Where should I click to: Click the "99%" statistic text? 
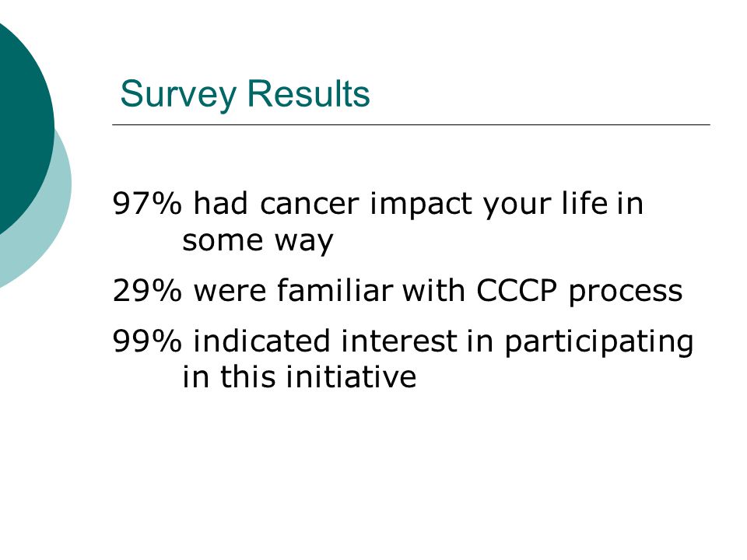(147, 341)
